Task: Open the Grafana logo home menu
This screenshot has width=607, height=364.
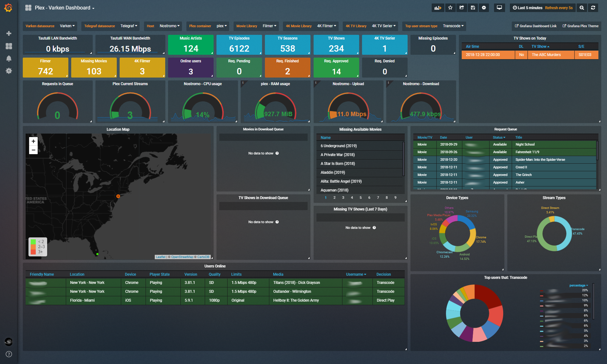Action: [9, 8]
